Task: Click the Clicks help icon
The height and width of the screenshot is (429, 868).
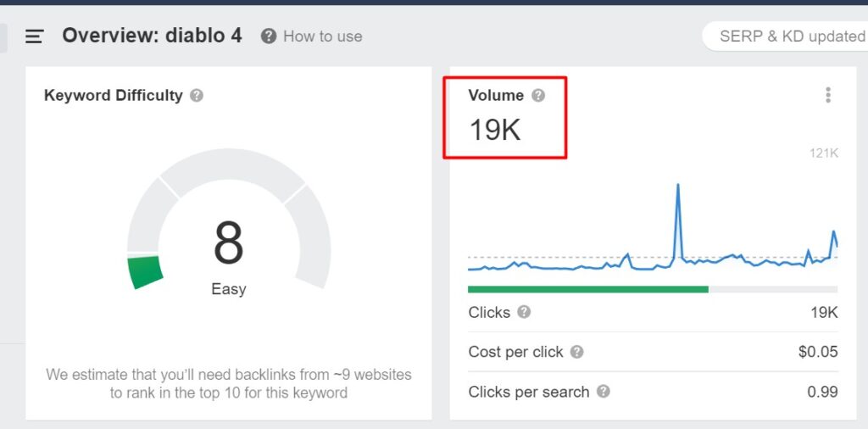Action: pos(524,312)
